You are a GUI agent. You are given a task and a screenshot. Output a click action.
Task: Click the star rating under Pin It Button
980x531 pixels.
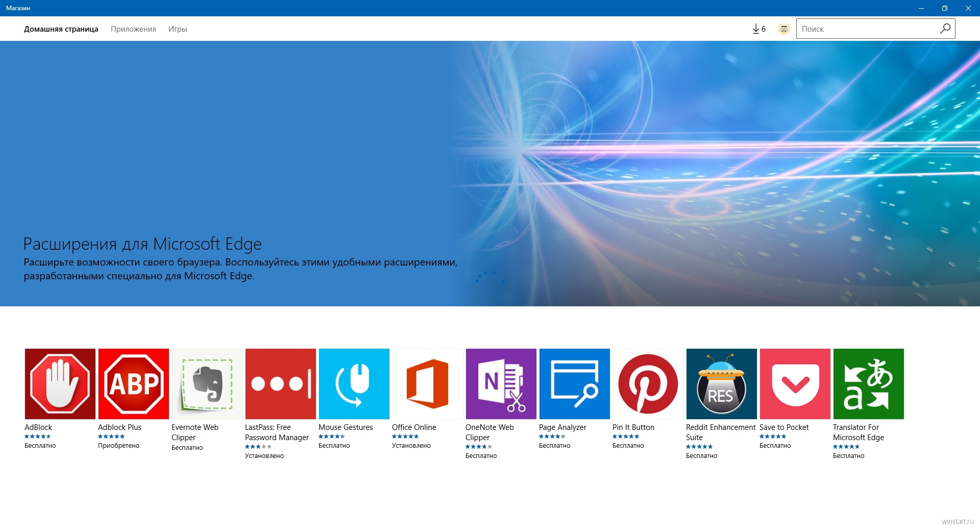click(626, 437)
